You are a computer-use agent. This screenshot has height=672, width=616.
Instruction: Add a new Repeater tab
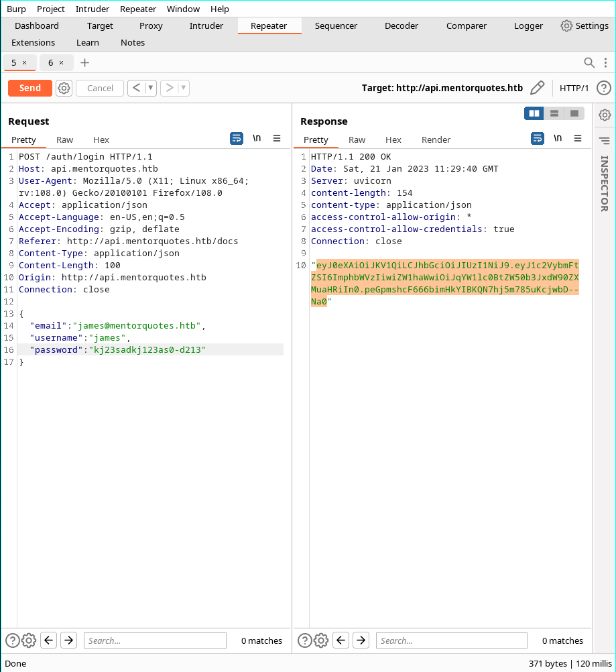[x=85, y=62]
